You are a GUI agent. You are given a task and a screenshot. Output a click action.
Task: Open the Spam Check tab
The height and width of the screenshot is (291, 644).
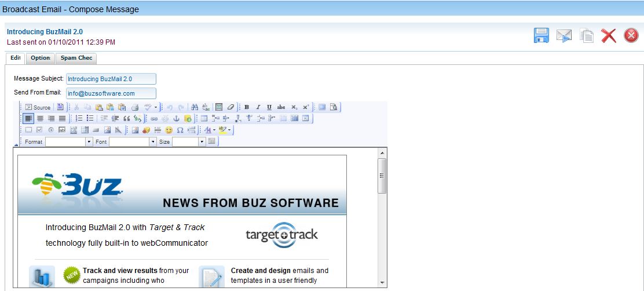coord(76,59)
